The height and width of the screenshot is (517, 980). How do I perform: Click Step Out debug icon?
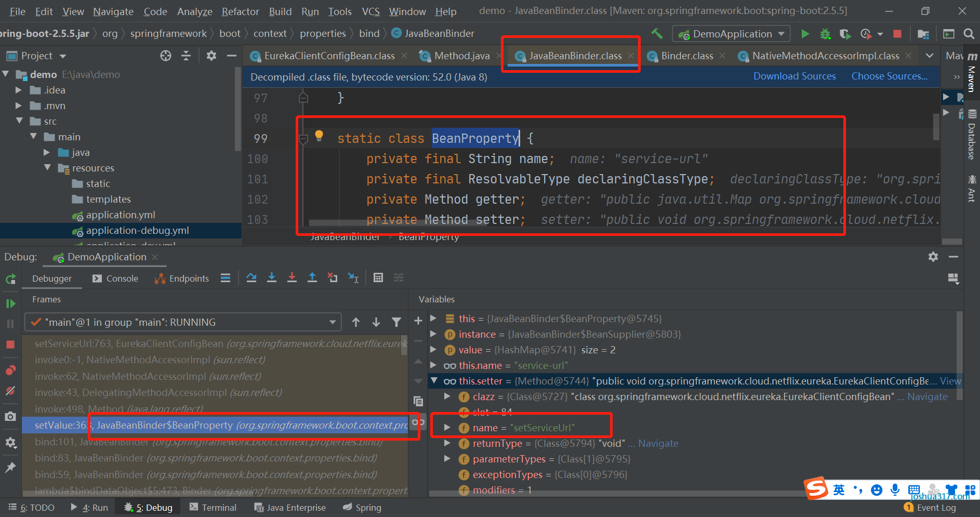[x=312, y=277]
